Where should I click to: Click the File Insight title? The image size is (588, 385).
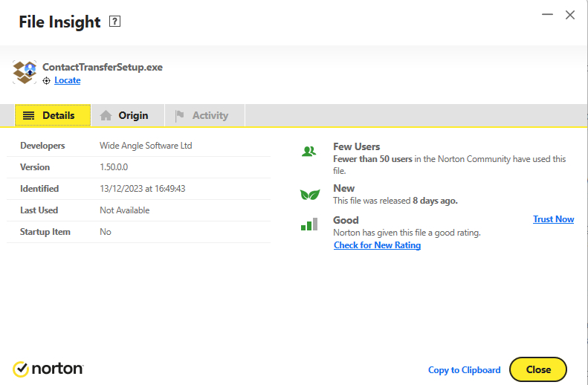59,22
